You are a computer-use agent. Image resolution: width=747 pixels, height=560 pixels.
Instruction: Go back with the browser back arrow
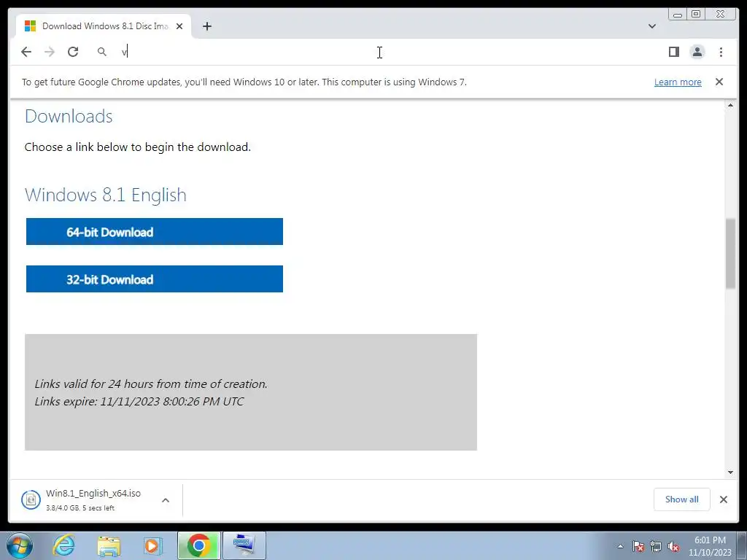(x=26, y=52)
